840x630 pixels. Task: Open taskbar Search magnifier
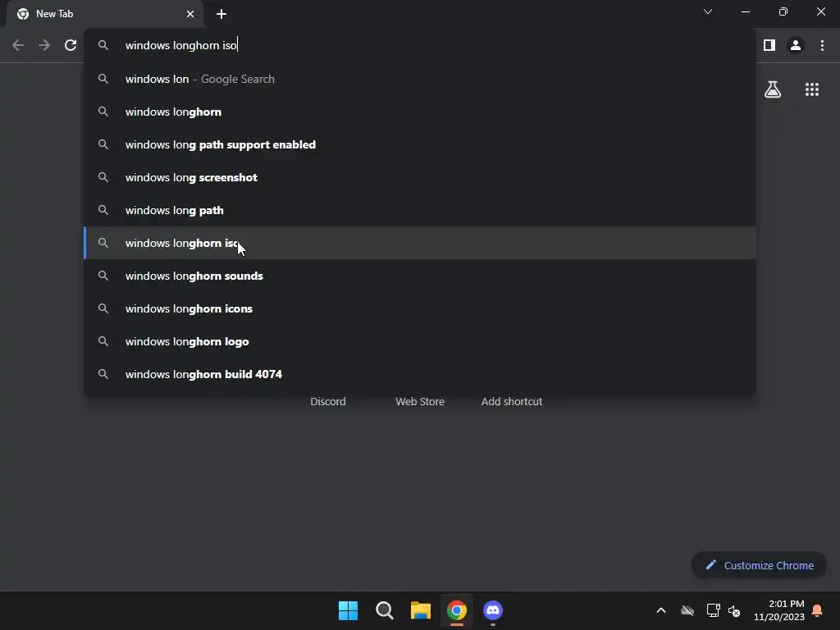click(x=384, y=610)
